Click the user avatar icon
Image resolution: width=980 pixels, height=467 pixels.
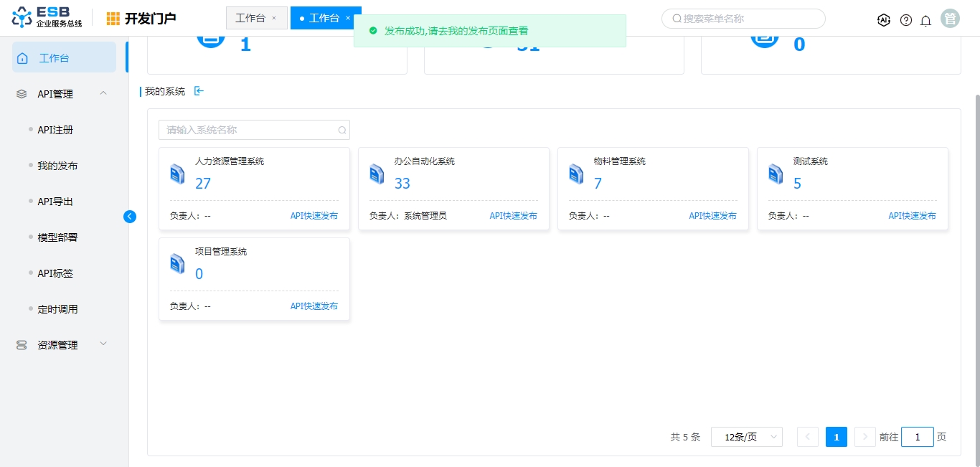click(950, 19)
